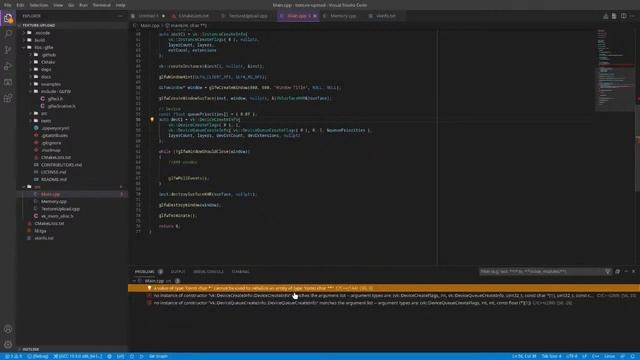
Task: Select the Problems panel tab
Action: 145,272
